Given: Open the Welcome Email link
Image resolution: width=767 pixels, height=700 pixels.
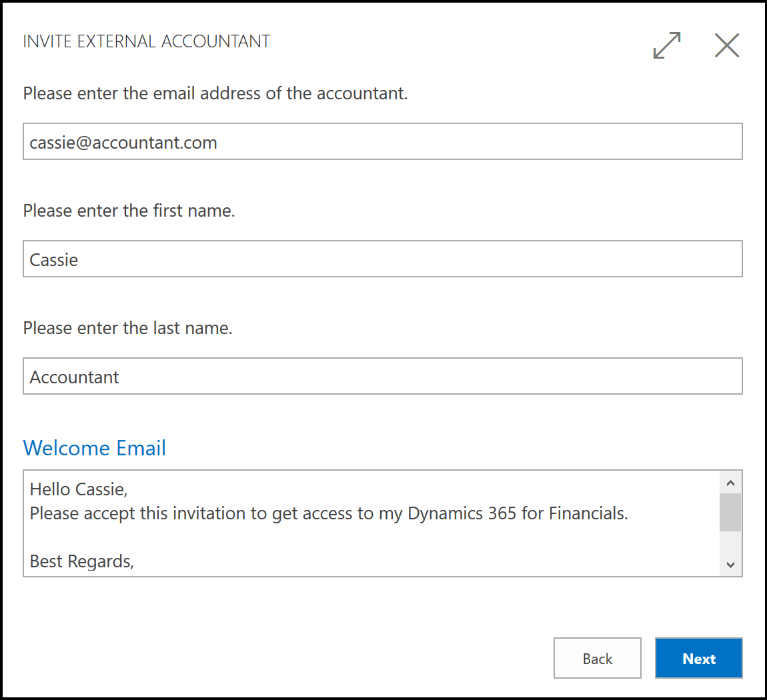Looking at the screenshot, I should coord(94,447).
